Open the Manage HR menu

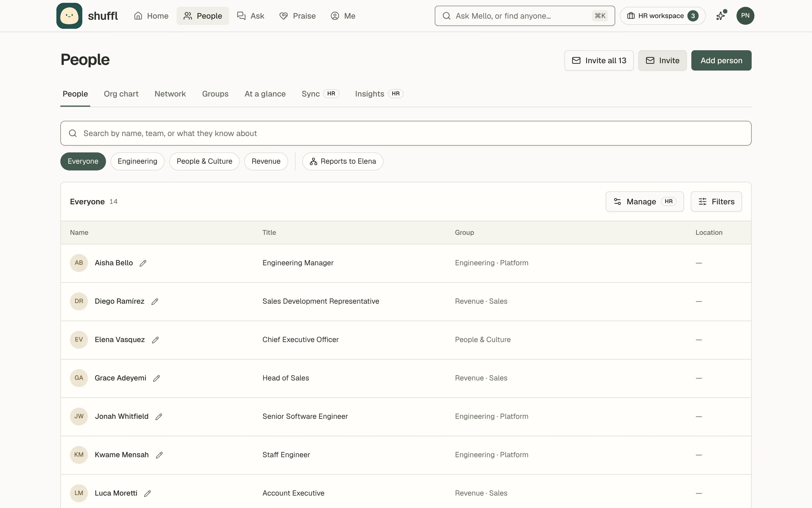[x=645, y=202]
